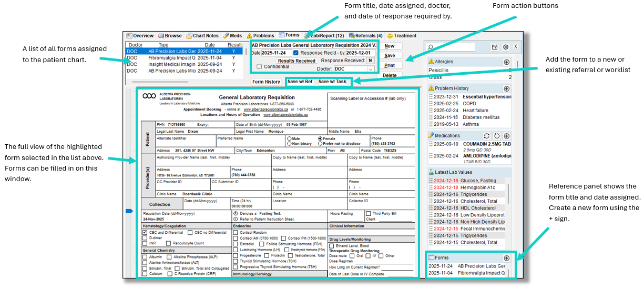644x288 pixels.
Task: Add a new allergy with plus icon
Action: pyautogui.click(x=506, y=62)
